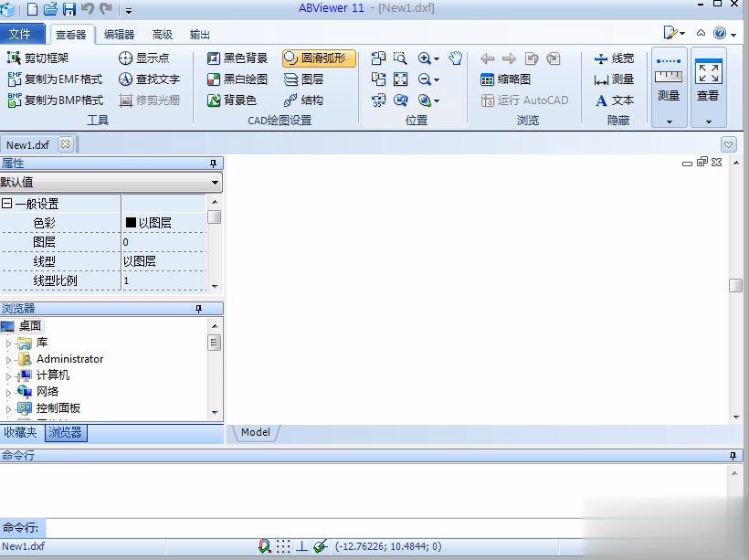Image resolution: width=749 pixels, height=560 pixels.
Task: Select the pan hand tool
Action: click(x=456, y=58)
